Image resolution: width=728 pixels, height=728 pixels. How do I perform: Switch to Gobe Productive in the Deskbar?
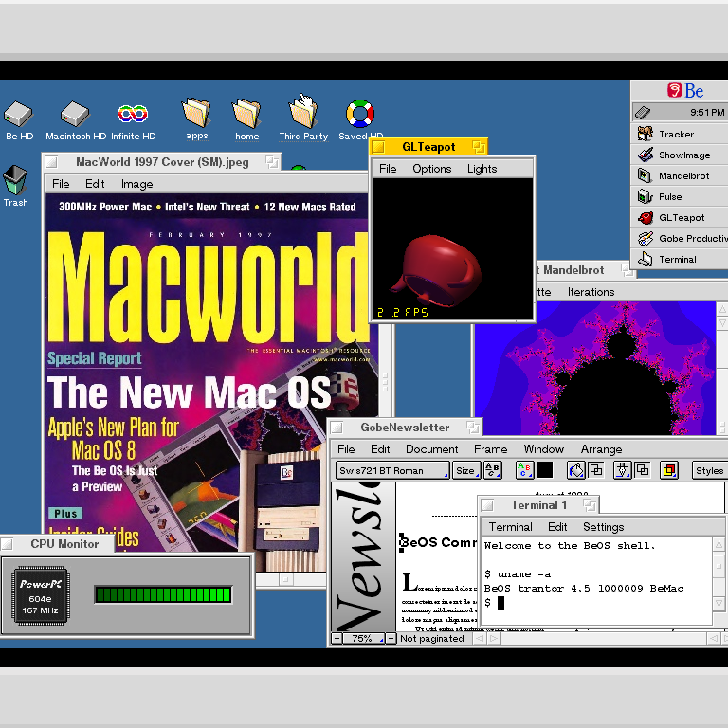pyautogui.click(x=680, y=238)
